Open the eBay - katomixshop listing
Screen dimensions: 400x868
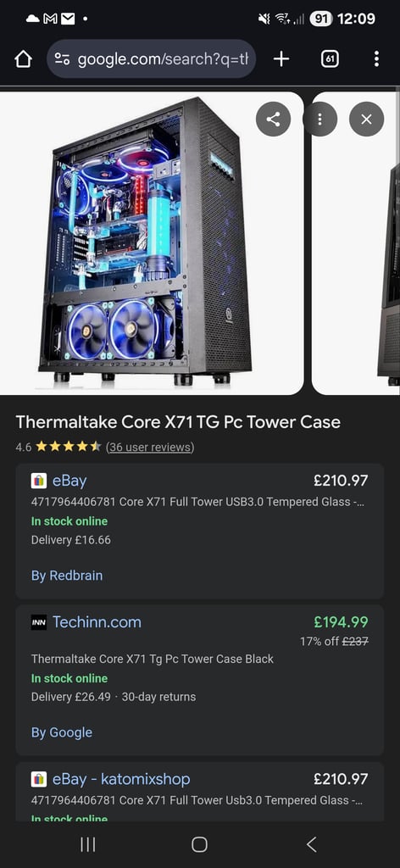coord(200,792)
